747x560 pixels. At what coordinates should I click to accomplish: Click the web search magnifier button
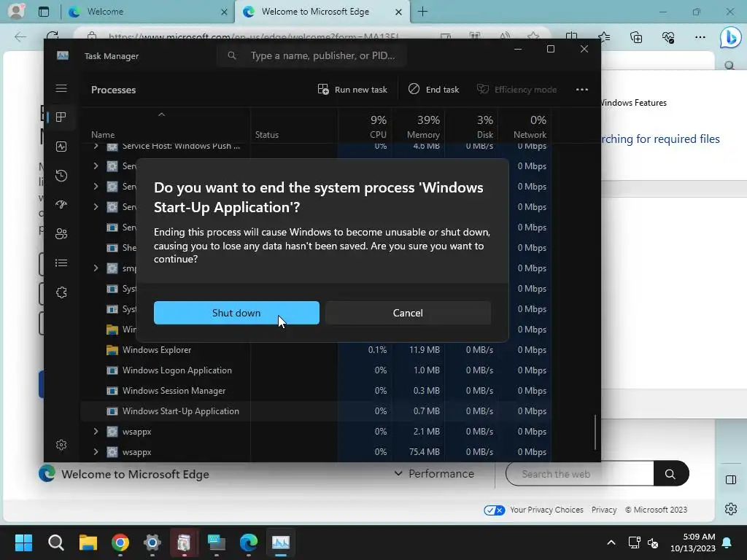671,474
